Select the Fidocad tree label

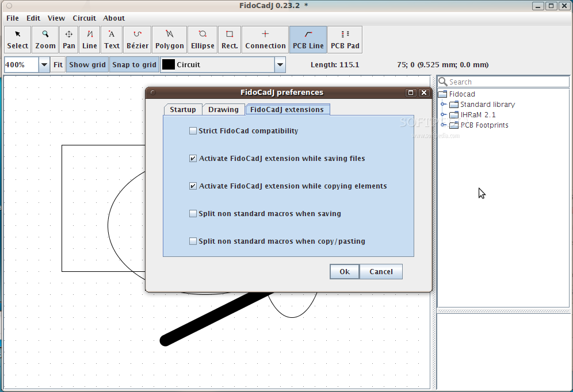[462, 94]
